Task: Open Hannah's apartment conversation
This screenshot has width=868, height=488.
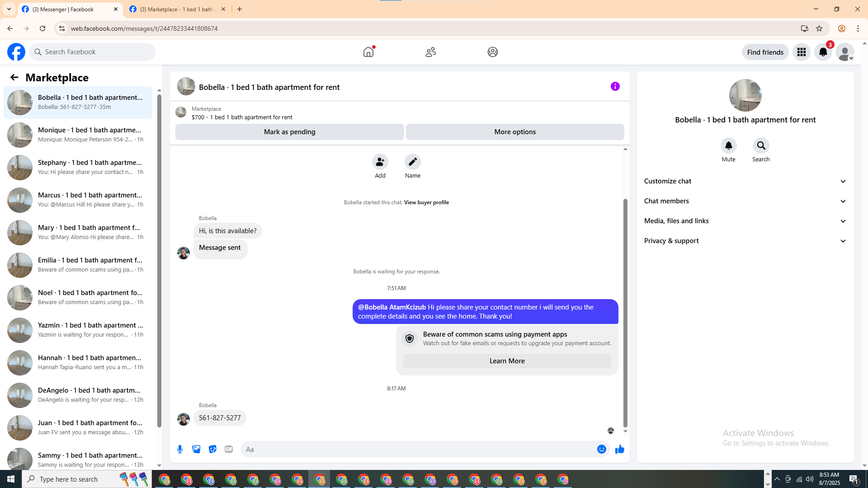Action: tap(78, 362)
